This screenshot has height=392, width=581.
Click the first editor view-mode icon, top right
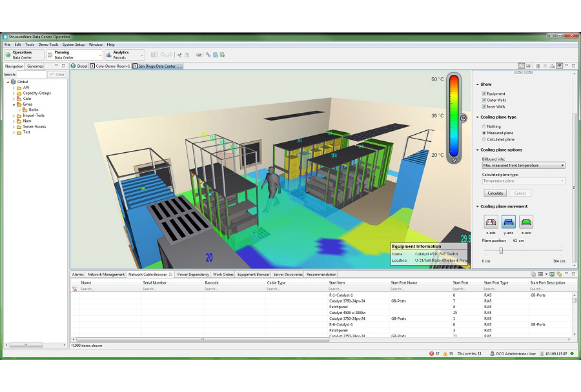click(522, 66)
